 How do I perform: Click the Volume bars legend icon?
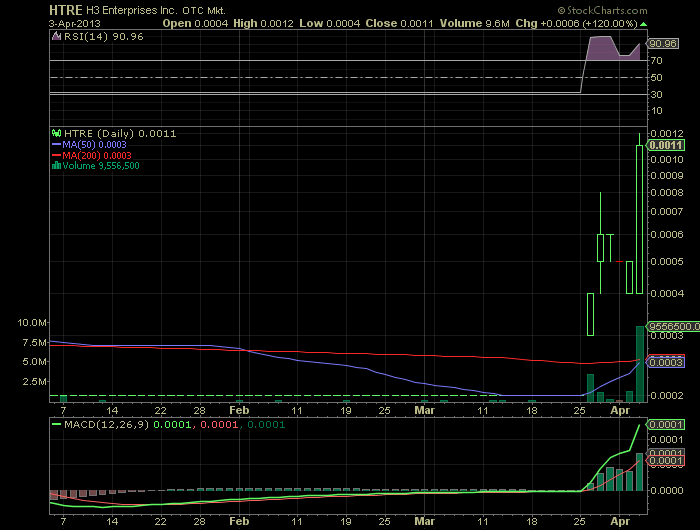pos(56,166)
